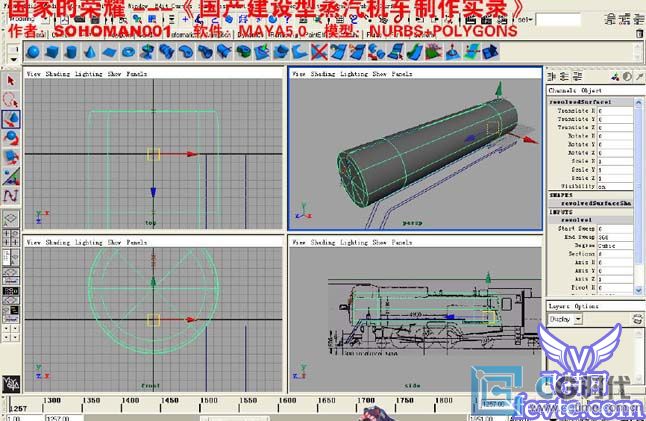Create a NURBS cylinder from the shelf

point(71,52)
